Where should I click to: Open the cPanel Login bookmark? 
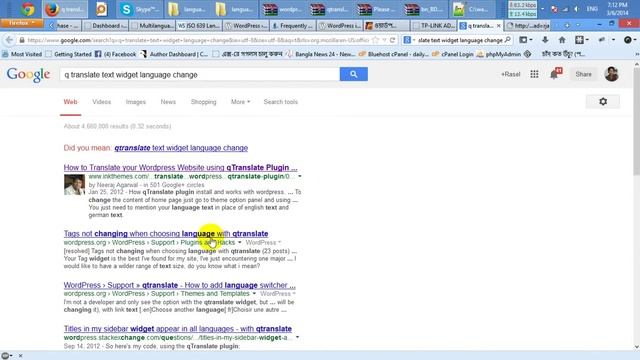coord(453,54)
